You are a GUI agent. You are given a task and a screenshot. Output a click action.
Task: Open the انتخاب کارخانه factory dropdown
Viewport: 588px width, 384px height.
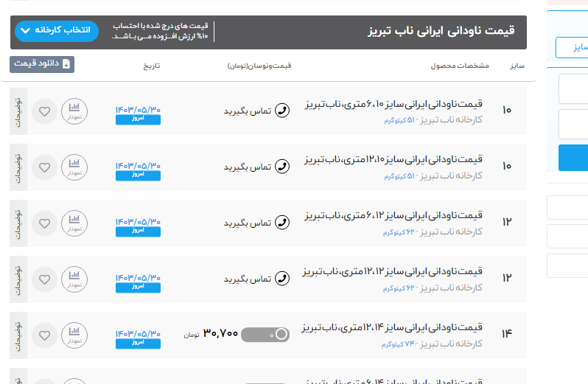(56, 30)
